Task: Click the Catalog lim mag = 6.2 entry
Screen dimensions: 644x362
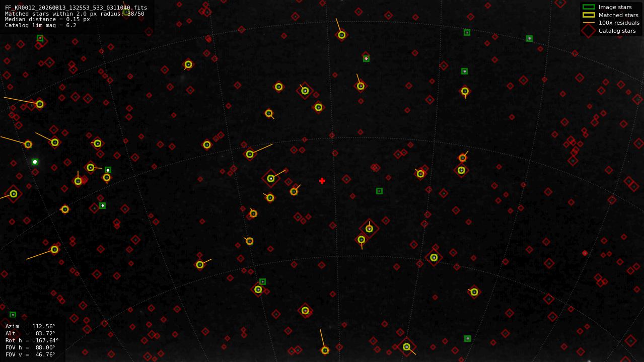Action: pos(39,25)
